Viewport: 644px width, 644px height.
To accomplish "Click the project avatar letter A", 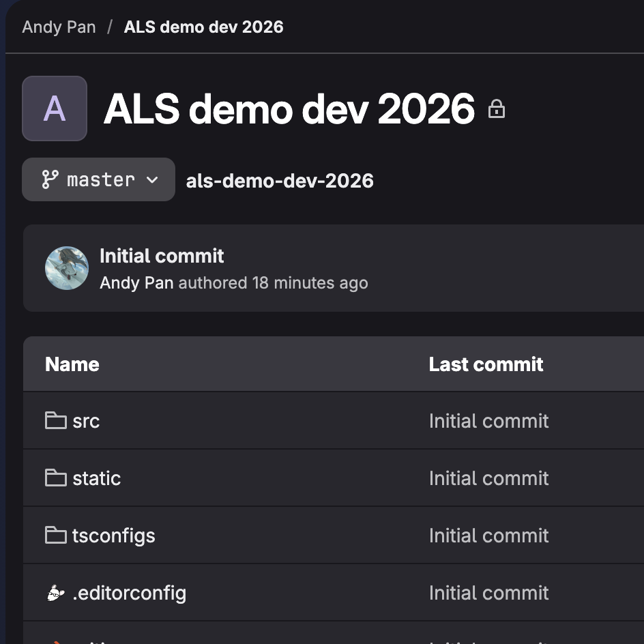I will 55,108.
